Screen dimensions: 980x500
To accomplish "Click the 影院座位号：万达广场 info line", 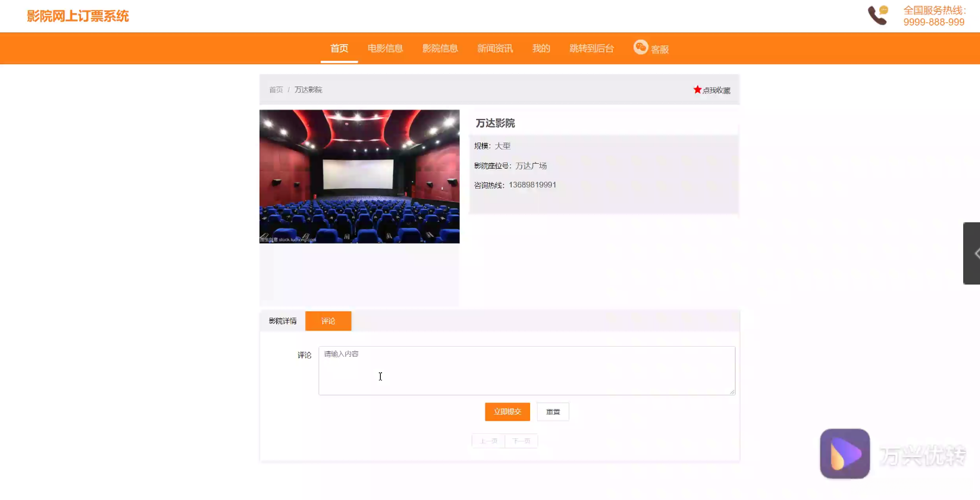I will (510, 166).
